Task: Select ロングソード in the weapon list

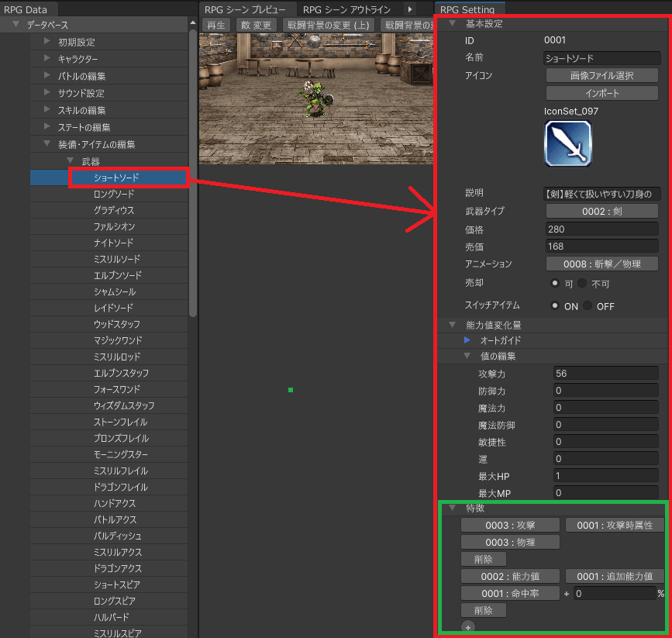Action: point(114,194)
